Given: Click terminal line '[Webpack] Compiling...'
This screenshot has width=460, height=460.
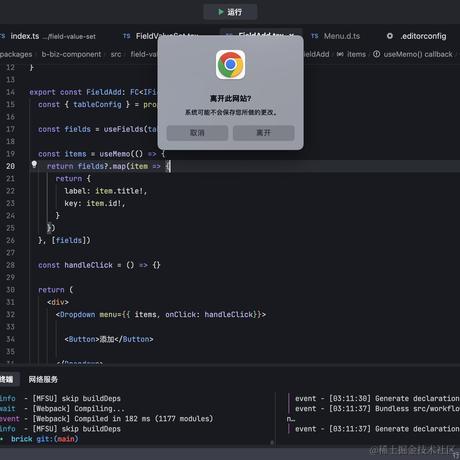Looking at the screenshot, I should pyautogui.click(x=78, y=408).
